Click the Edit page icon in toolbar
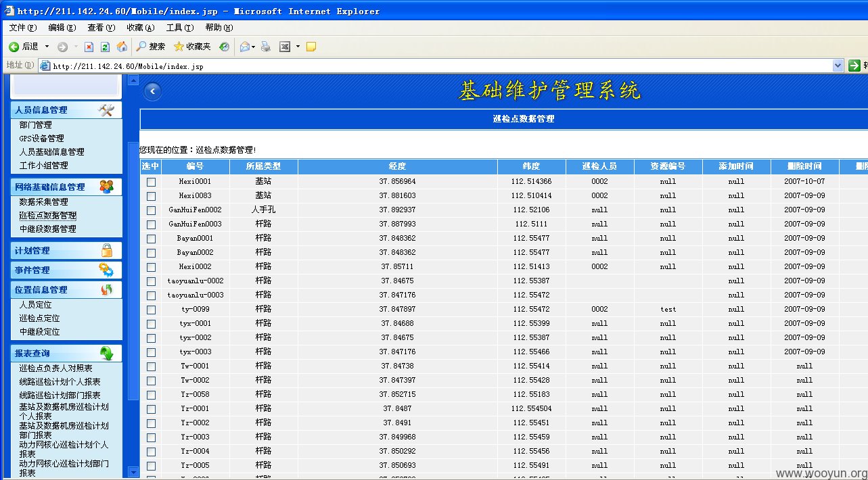 (x=285, y=47)
